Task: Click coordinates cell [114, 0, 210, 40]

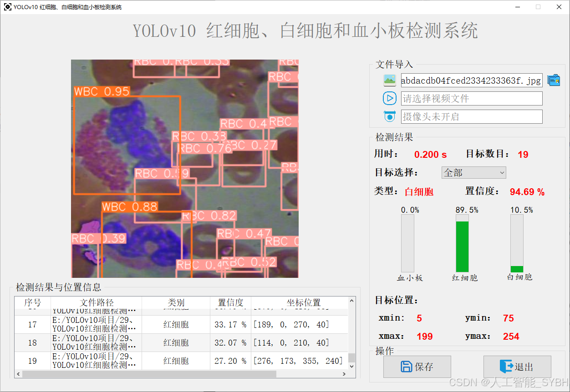Action: [300, 343]
